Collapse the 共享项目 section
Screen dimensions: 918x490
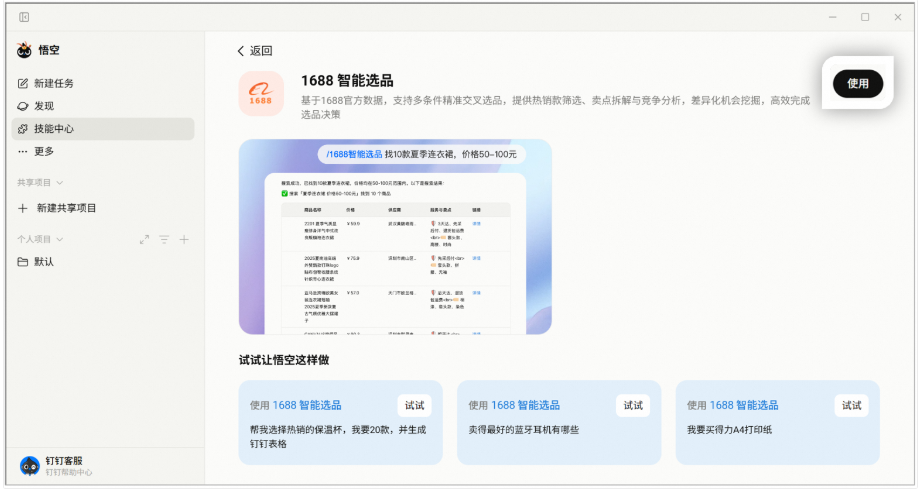tap(40, 183)
